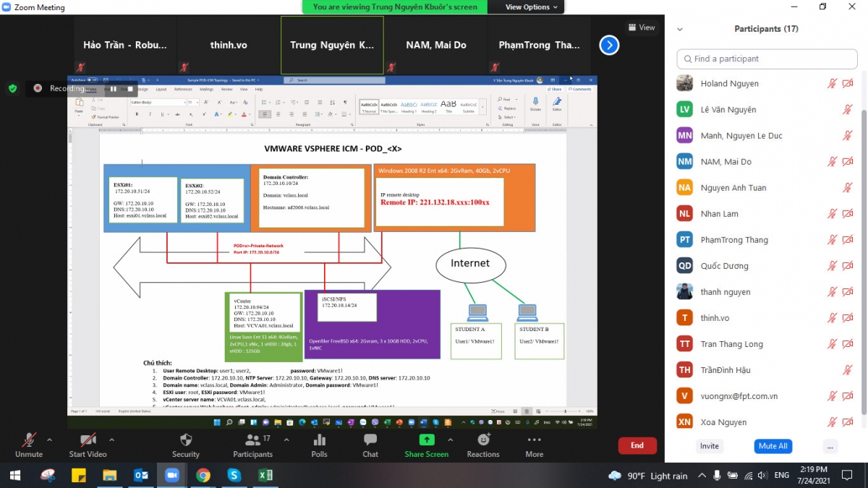Click the Find a participant search field
The height and width of the screenshot is (488, 868).
coord(767,59)
